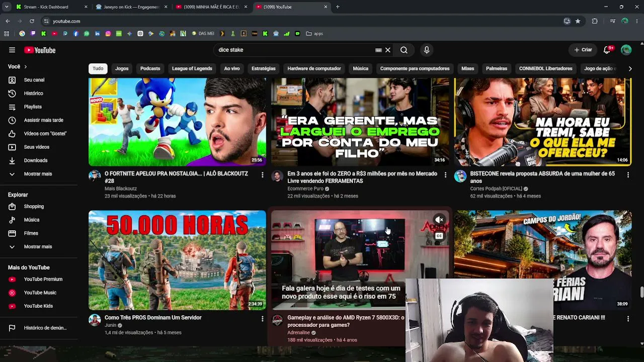644x362 pixels.
Task: Toggle captions on the Adrenaline video preview
Action: click(439, 236)
